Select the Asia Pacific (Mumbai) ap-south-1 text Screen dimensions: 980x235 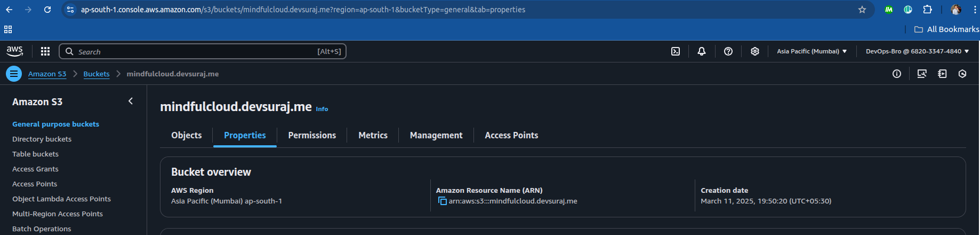(227, 201)
